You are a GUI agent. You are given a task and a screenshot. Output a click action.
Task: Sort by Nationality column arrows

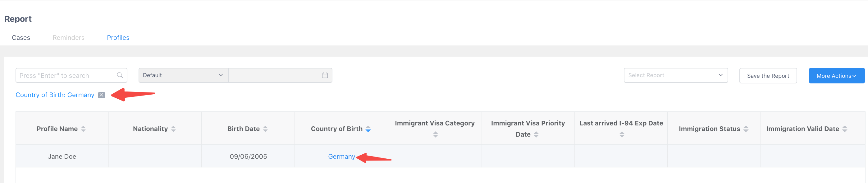point(173,129)
